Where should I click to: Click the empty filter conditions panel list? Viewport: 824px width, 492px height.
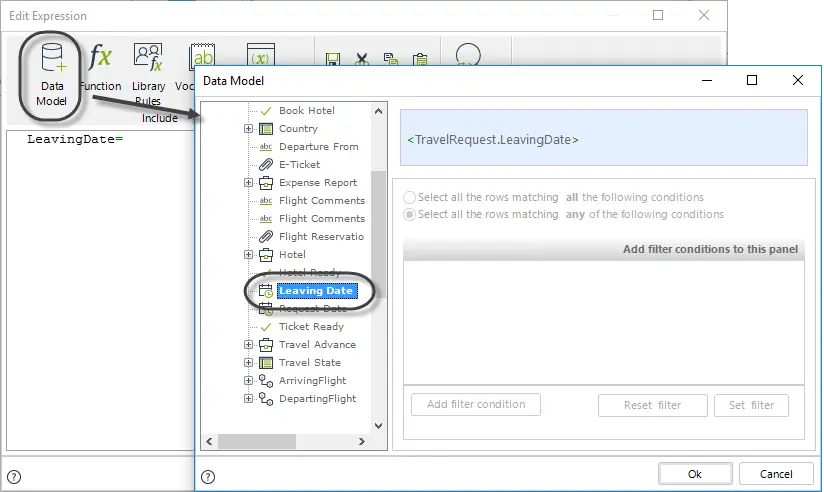604,322
